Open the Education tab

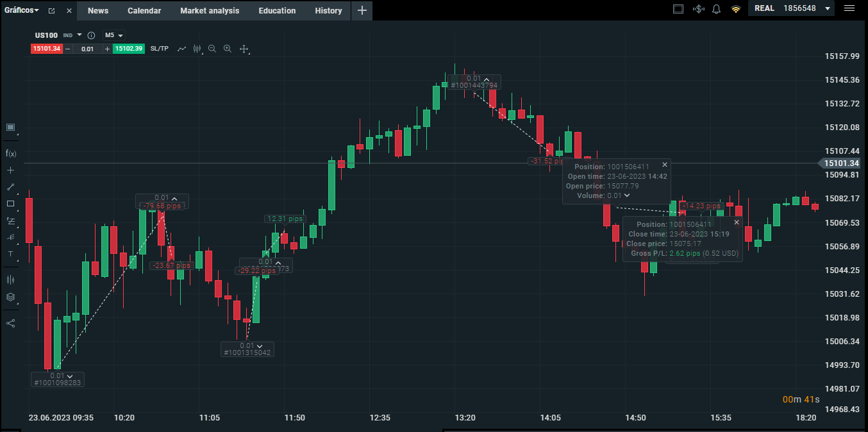point(277,10)
